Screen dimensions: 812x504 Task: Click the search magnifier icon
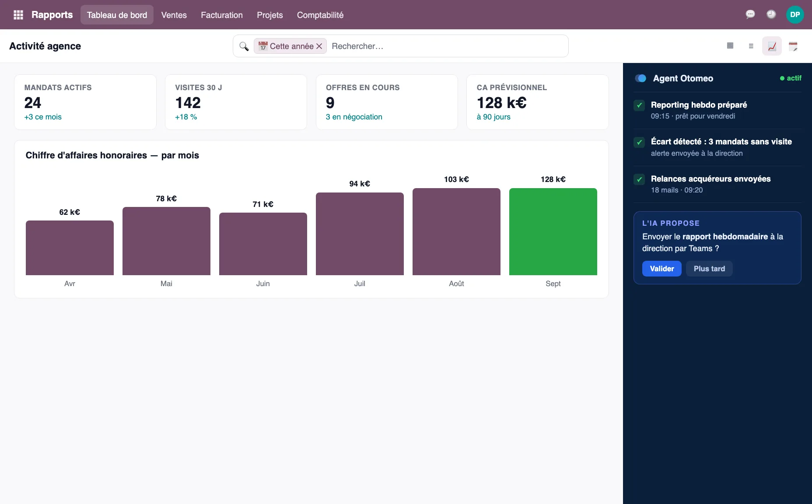[x=244, y=46]
